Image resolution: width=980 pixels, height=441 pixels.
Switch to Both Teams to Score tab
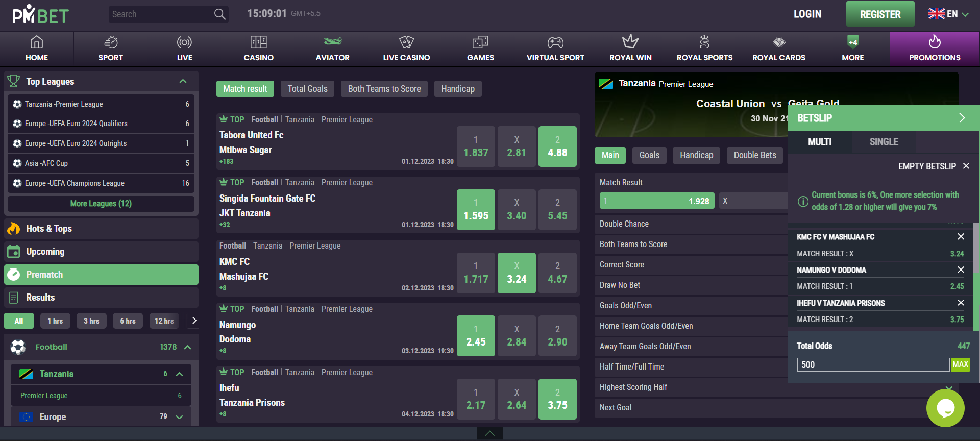[384, 89]
